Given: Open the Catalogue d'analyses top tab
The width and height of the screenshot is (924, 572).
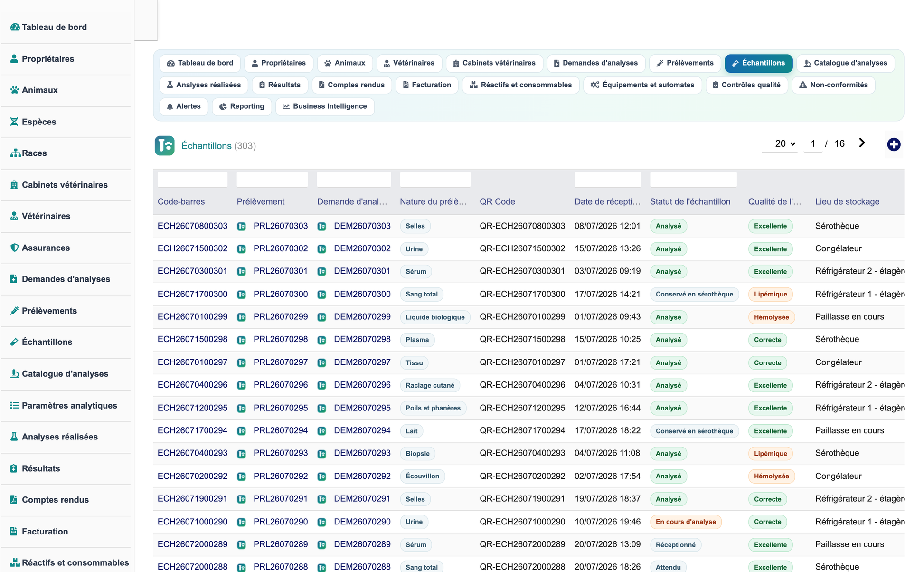Looking at the screenshot, I should click(x=845, y=63).
